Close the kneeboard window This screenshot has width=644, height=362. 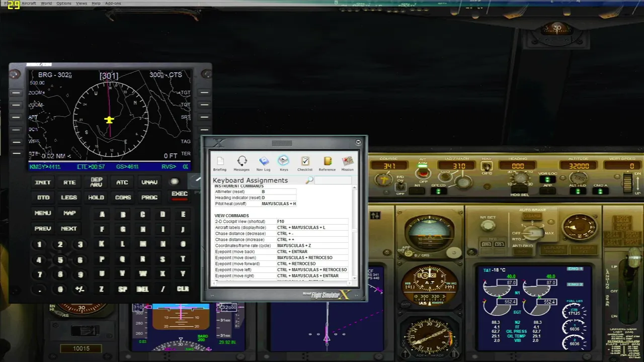[x=358, y=142]
